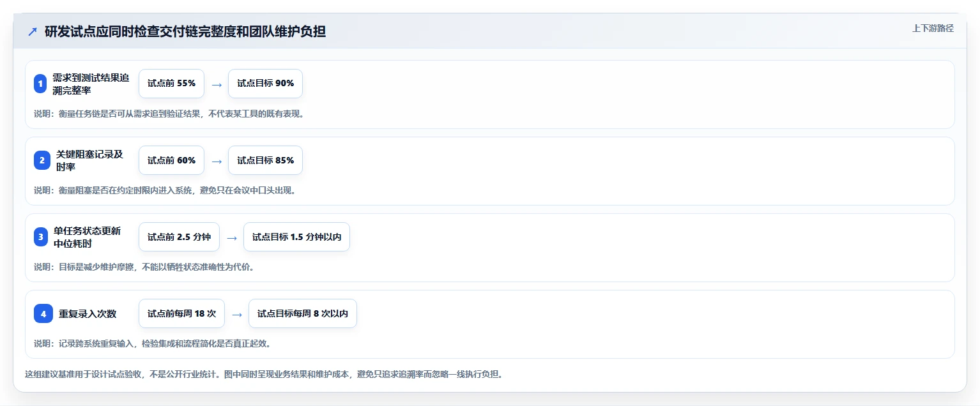Click the 试点前每周 18 次 chip
980x406 pixels.
click(181, 313)
